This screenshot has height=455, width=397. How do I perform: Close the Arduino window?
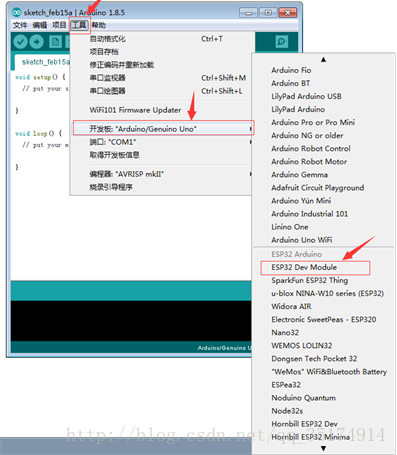pyautogui.click(x=288, y=13)
